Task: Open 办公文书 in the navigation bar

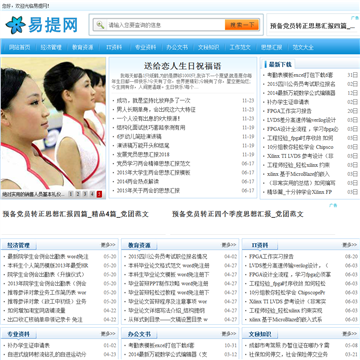Action: click(177, 47)
